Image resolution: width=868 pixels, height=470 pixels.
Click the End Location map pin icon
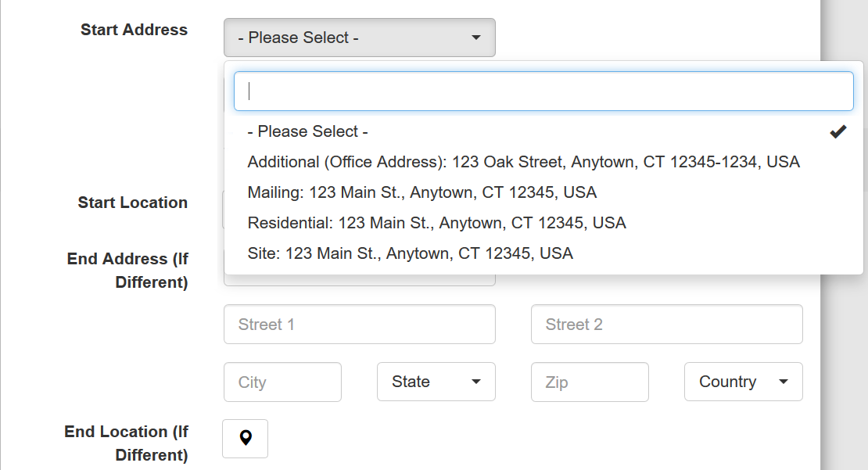coord(245,439)
